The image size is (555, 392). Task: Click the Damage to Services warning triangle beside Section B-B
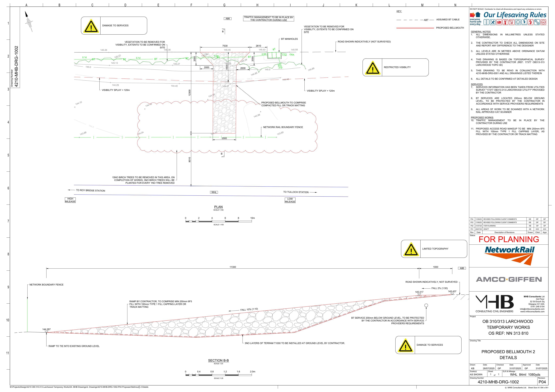click(405, 345)
